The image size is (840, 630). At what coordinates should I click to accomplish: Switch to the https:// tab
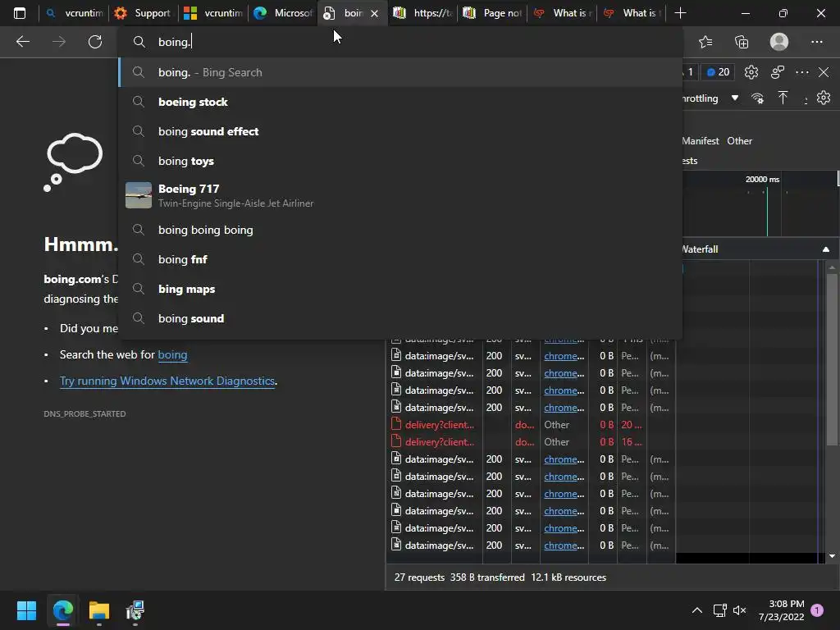[x=423, y=13]
